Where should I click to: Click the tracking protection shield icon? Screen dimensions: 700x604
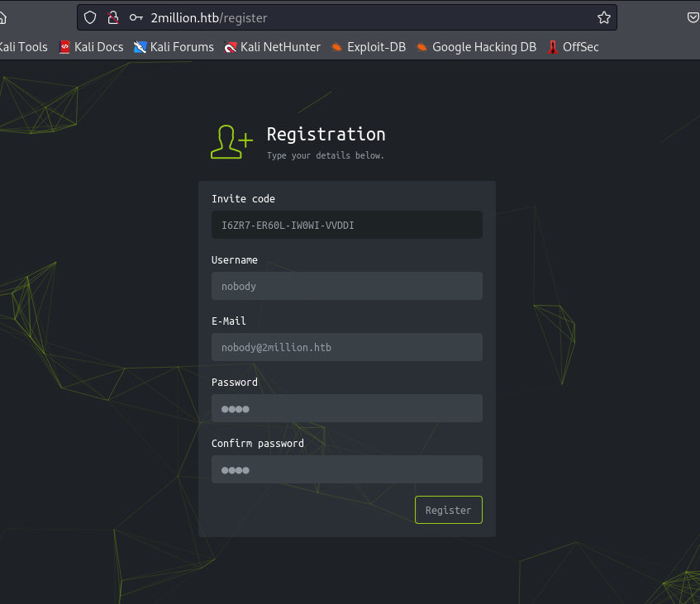click(x=91, y=17)
